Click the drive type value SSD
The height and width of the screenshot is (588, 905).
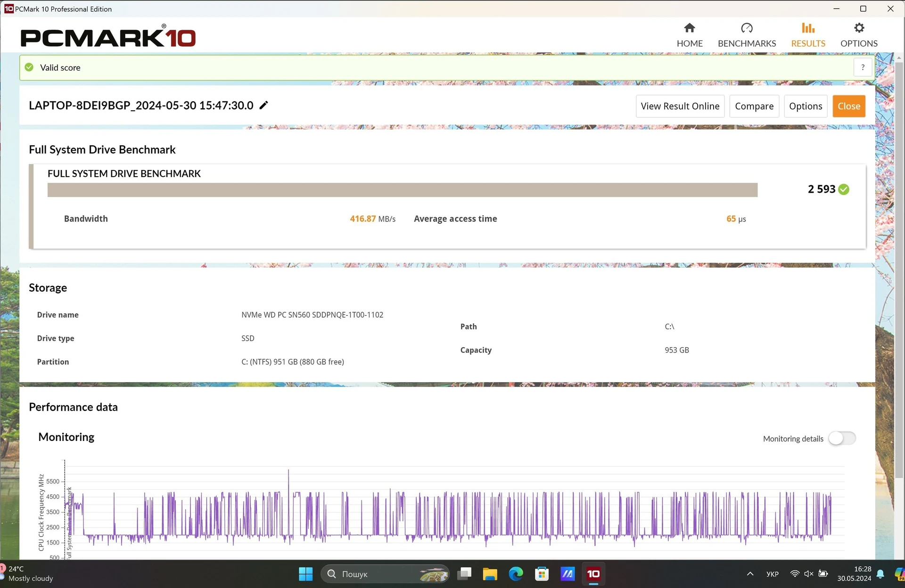click(247, 338)
